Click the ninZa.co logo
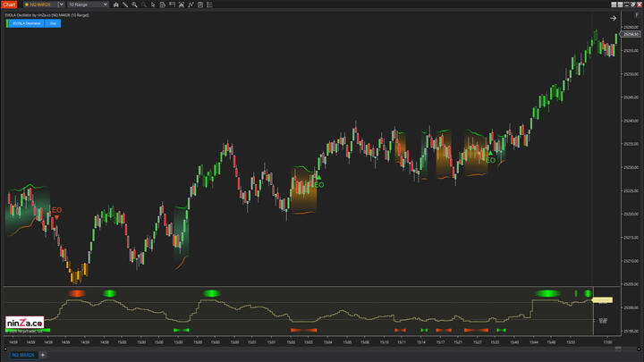 click(24, 323)
